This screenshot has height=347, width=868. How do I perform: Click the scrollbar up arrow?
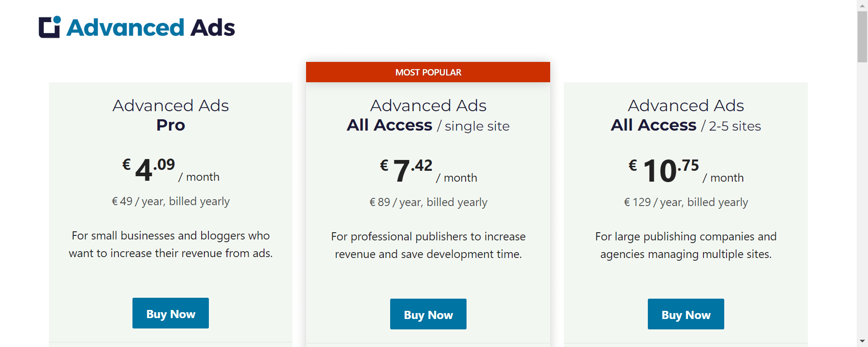(x=862, y=5)
